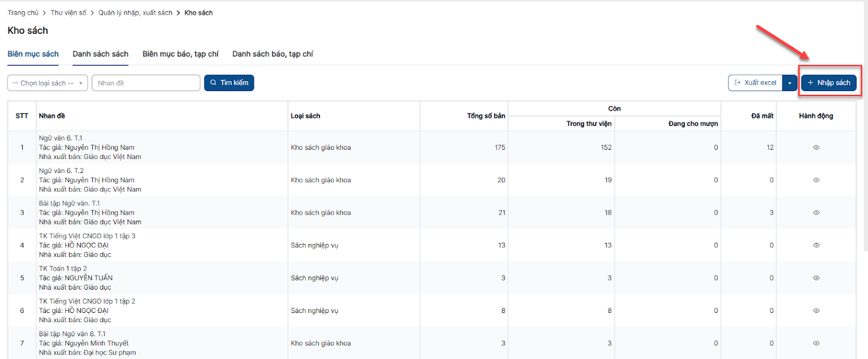868x359 pixels.
Task: Click eye icon for TK Tiếng Việt CNGD lớp 1 tập 2
Action: (x=816, y=311)
